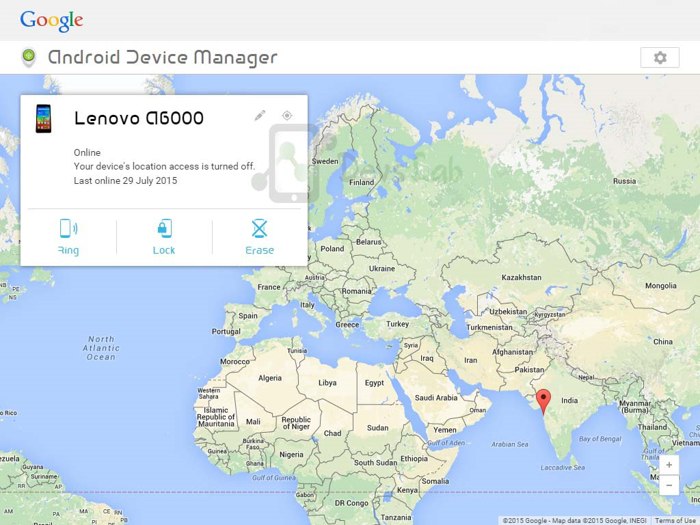Screen dimensions: 700x525
Task: Click the Somalia label on the map
Action: tap(435, 481)
